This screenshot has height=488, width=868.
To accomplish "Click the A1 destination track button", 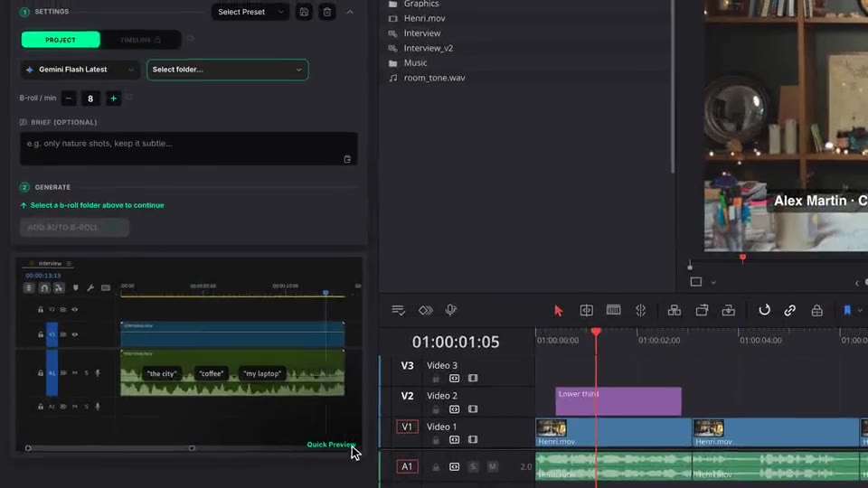I will tap(407, 466).
